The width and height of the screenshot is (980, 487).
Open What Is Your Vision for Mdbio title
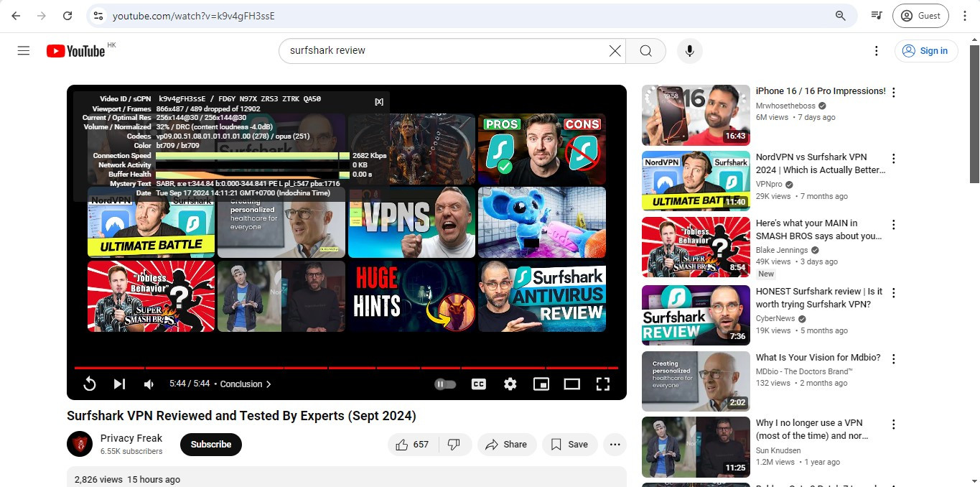coord(818,358)
